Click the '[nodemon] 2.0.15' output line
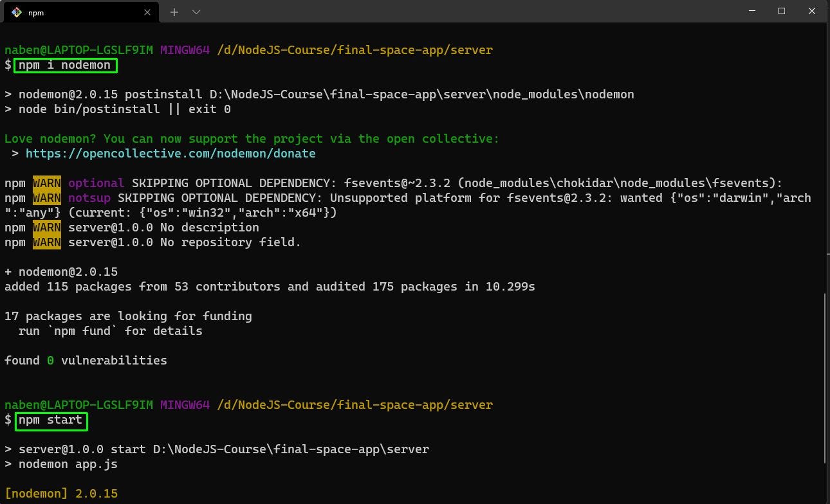The image size is (830, 504). click(61, 494)
